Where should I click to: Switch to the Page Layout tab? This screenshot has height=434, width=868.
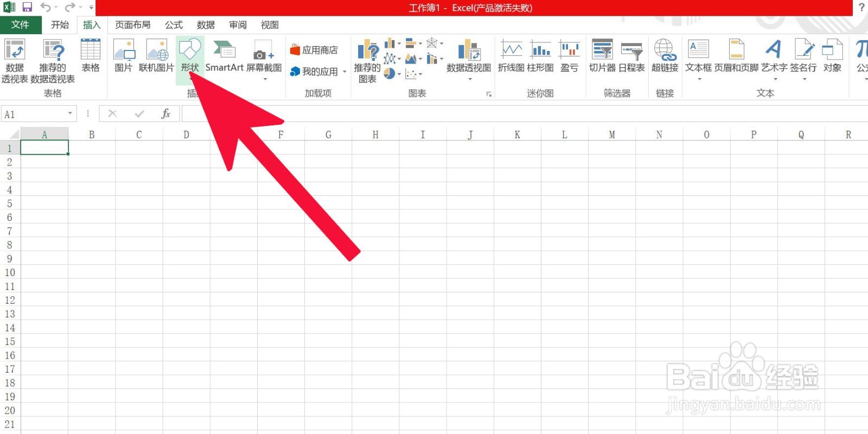(x=132, y=24)
